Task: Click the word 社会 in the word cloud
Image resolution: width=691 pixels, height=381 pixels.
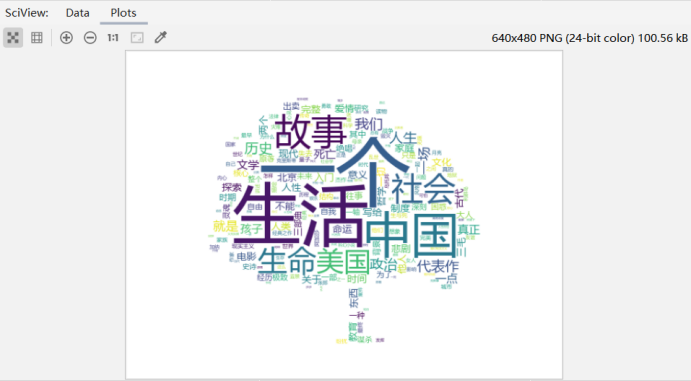Action: pyautogui.click(x=423, y=189)
